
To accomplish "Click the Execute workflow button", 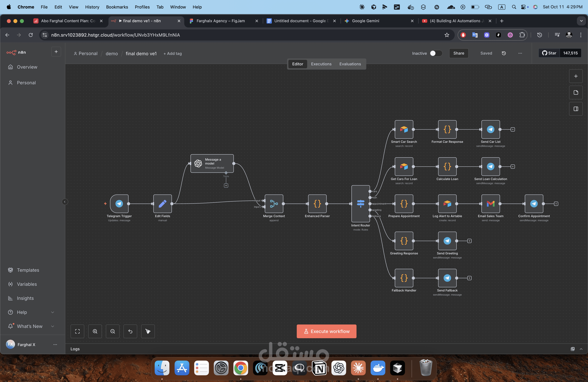I will coord(326,331).
